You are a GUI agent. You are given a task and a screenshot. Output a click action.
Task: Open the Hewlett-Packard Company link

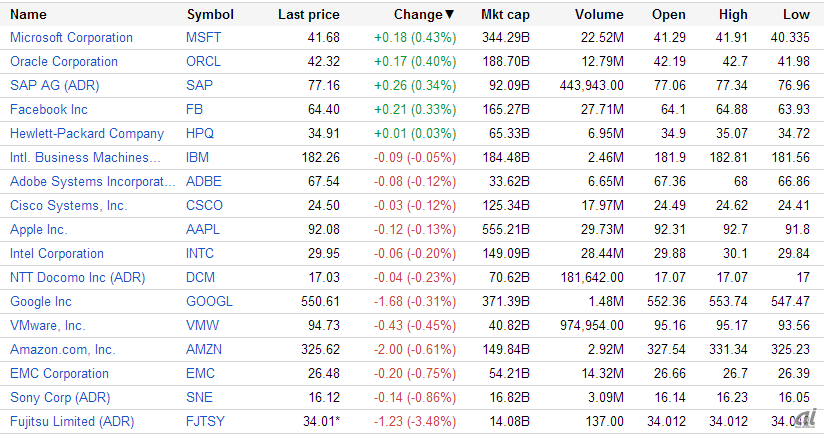coord(87,134)
